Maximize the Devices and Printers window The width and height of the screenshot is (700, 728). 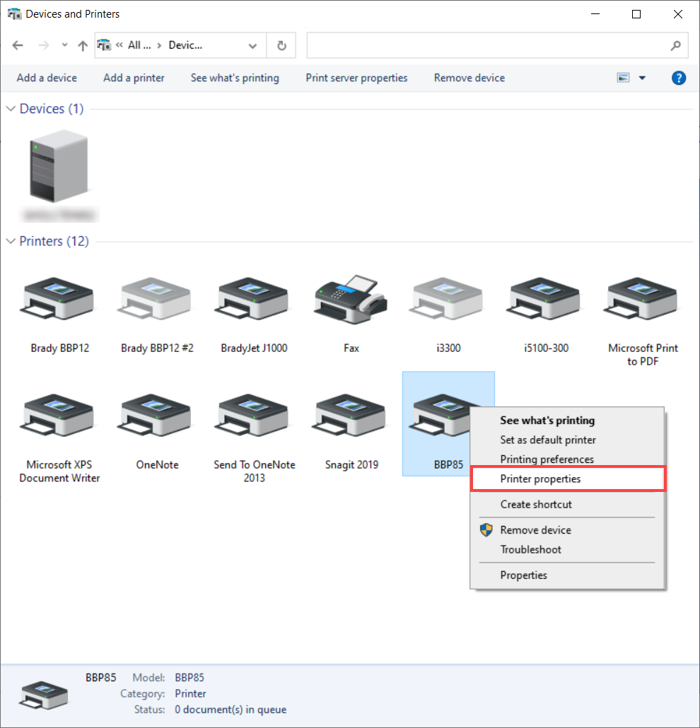pyautogui.click(x=636, y=14)
